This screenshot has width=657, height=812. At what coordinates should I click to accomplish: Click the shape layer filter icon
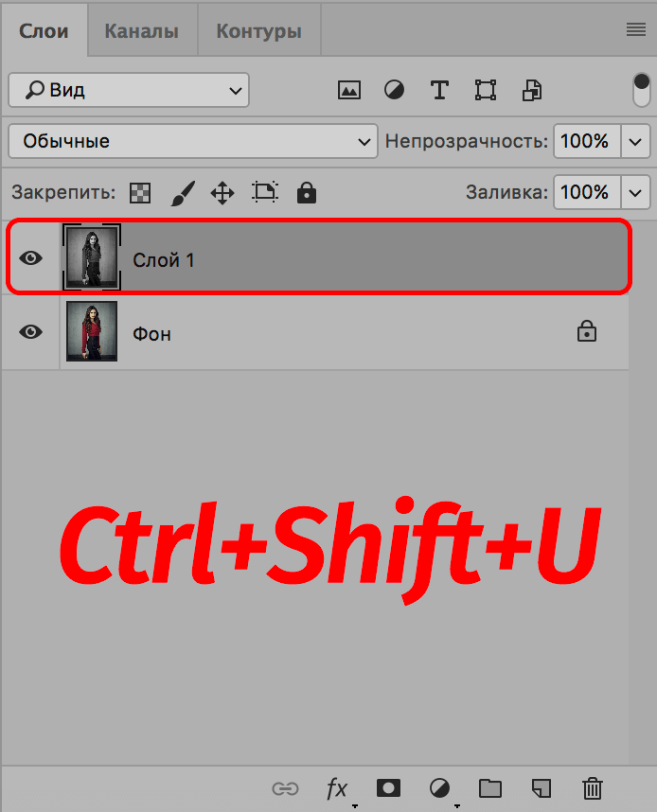[x=486, y=91]
